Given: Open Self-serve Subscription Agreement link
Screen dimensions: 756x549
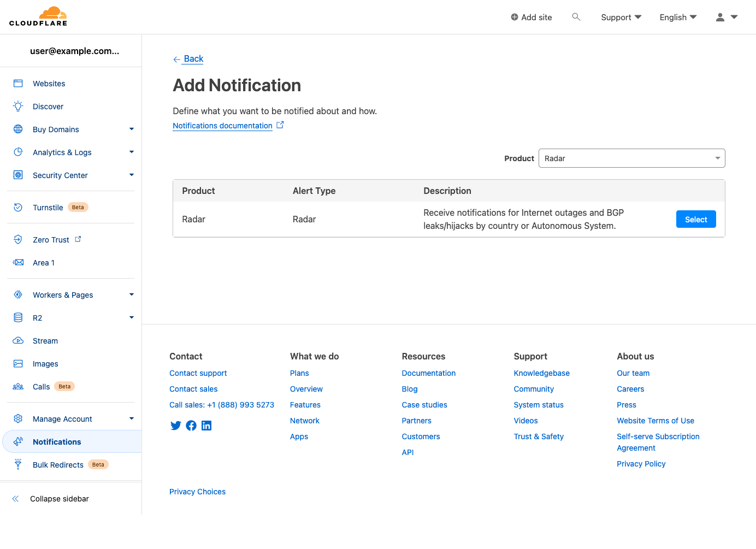Looking at the screenshot, I should 658,442.
